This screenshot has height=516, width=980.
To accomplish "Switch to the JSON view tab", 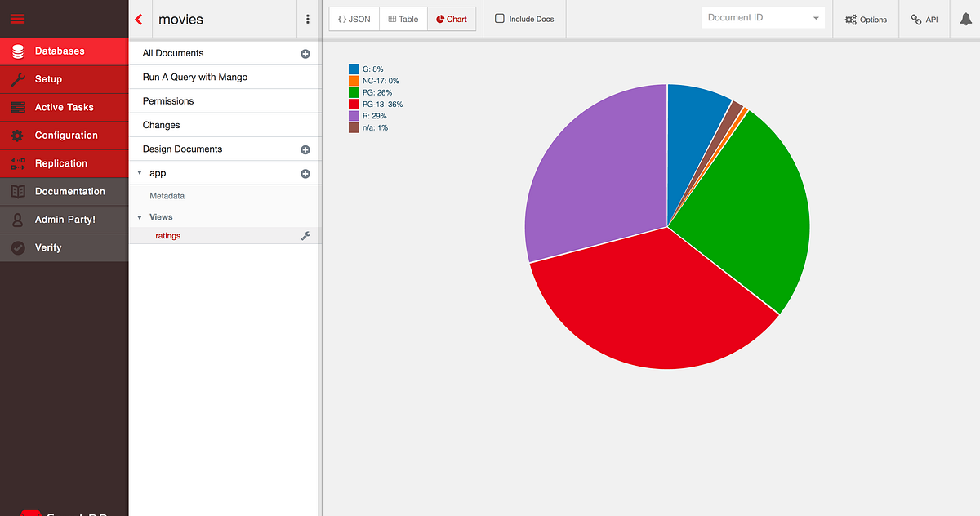I will [x=353, y=19].
